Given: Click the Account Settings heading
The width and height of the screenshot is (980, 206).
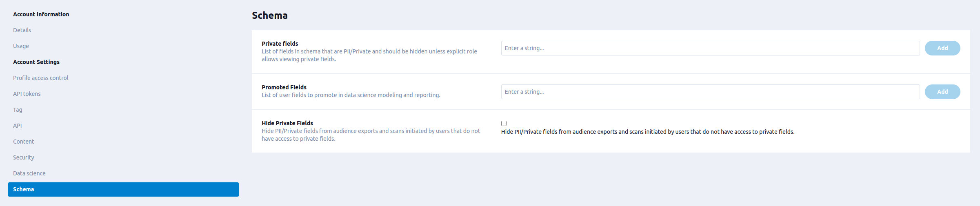Looking at the screenshot, I should [x=36, y=62].
